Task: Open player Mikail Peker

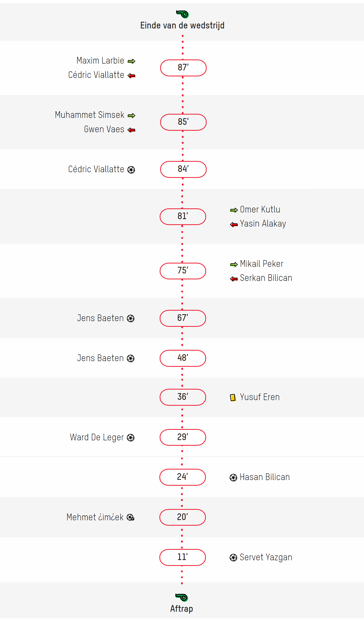Action: [262, 264]
